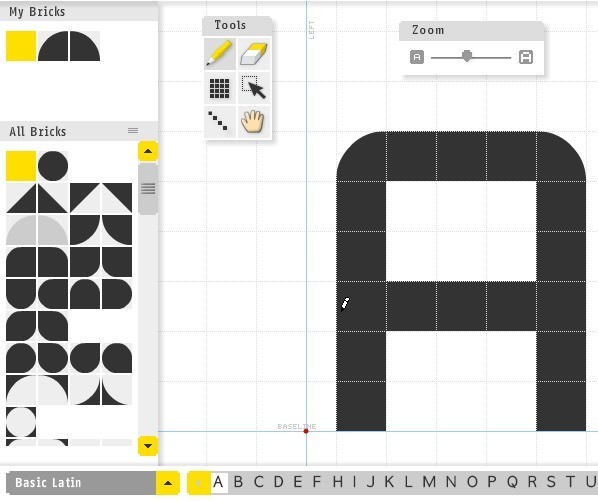Image resolution: width=598 pixels, height=501 pixels.
Task: Click the save disk icon in Zoom panel
Action: (x=526, y=57)
